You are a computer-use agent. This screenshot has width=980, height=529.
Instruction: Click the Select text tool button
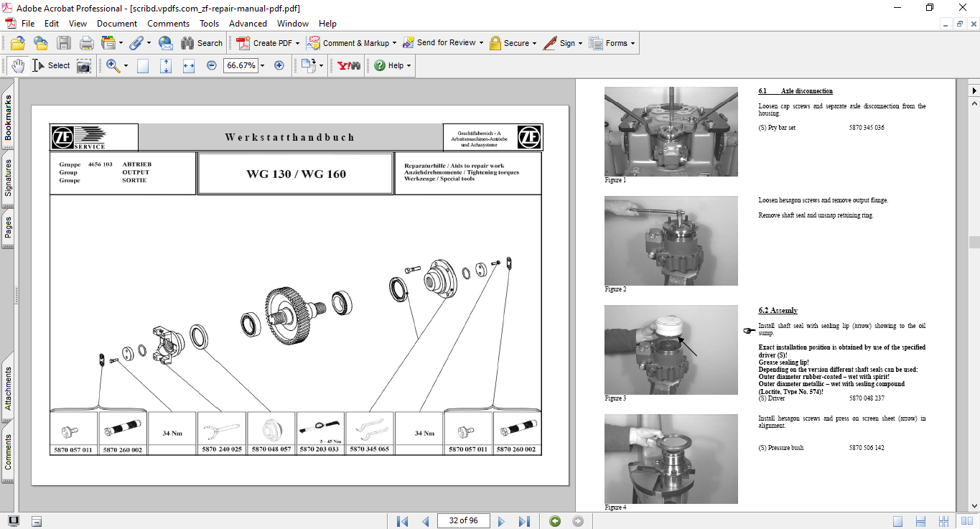(51, 65)
